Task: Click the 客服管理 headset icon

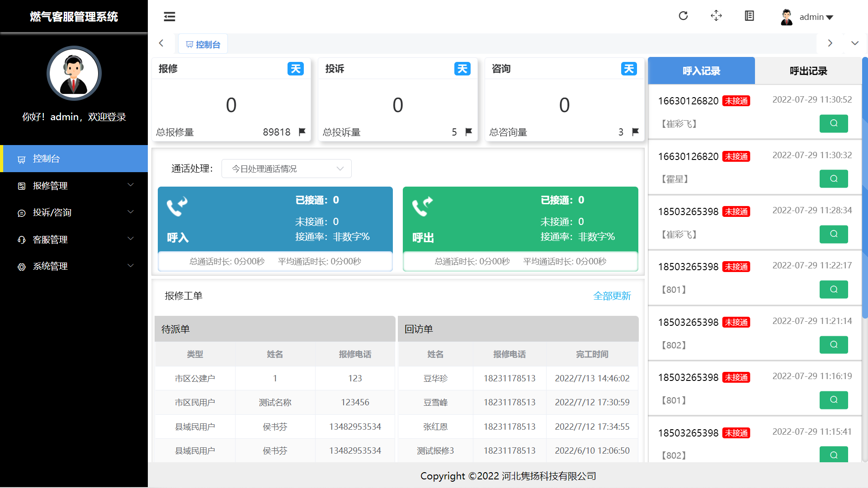Action: coord(21,240)
